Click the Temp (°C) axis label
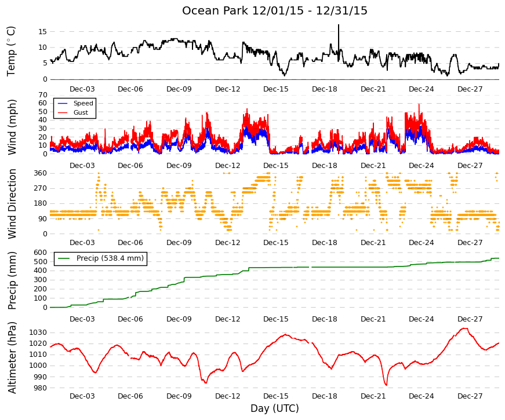The width and height of the screenshot is (505, 420). [x=11, y=51]
